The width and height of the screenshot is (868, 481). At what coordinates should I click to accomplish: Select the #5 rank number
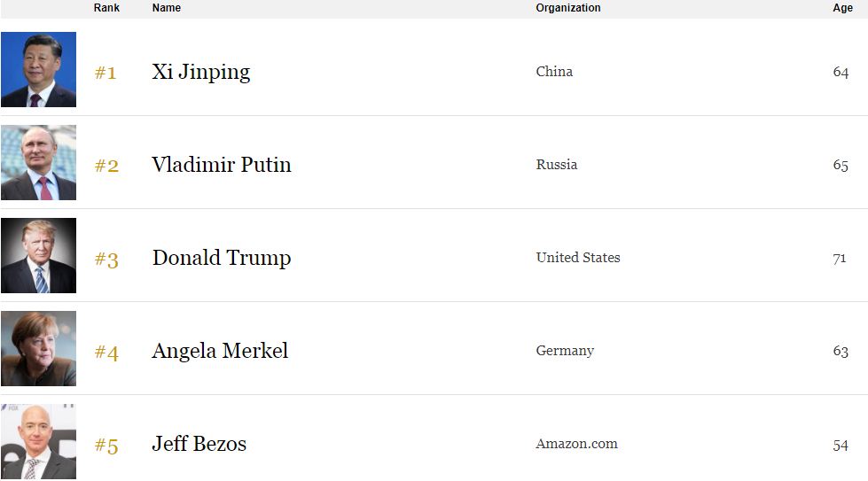(x=106, y=446)
